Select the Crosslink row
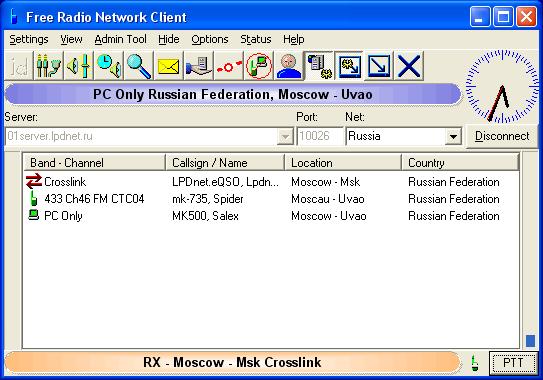Screen dimensions: 543x380 point(271,182)
